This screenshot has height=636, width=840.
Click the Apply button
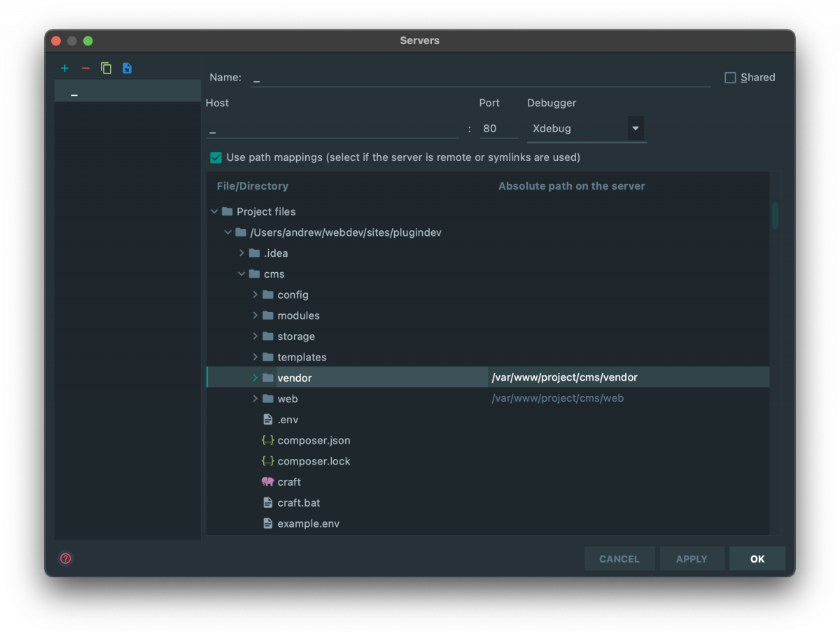point(692,559)
